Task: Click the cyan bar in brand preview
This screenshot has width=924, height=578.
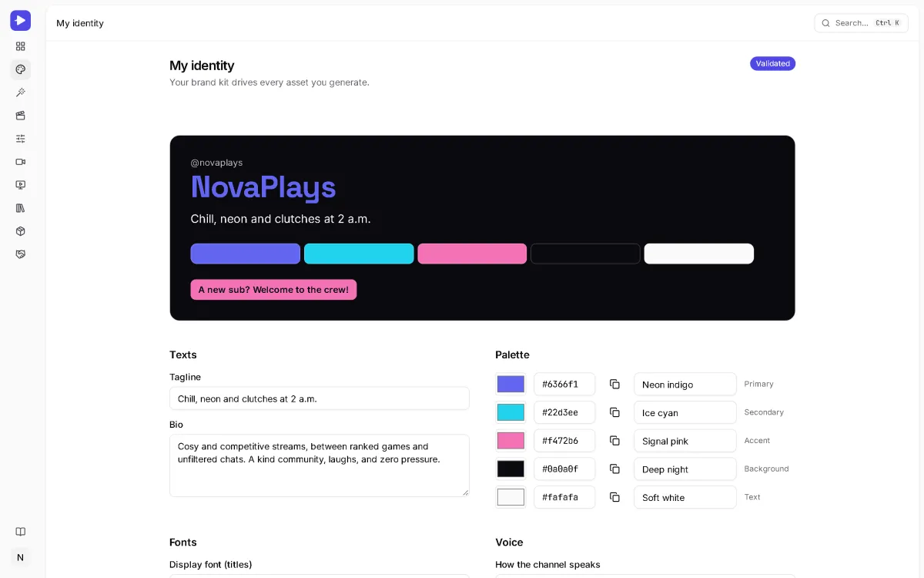Action: click(359, 254)
